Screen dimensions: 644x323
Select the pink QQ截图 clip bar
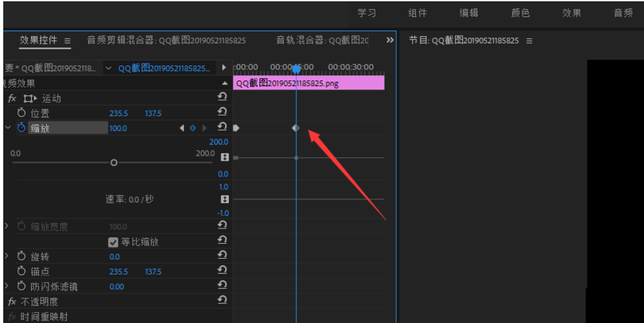(x=309, y=83)
